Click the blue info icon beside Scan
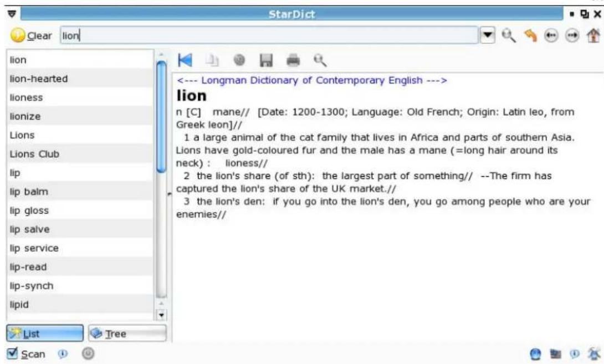Image resolution: width=604 pixels, height=364 pixels. 63,353
